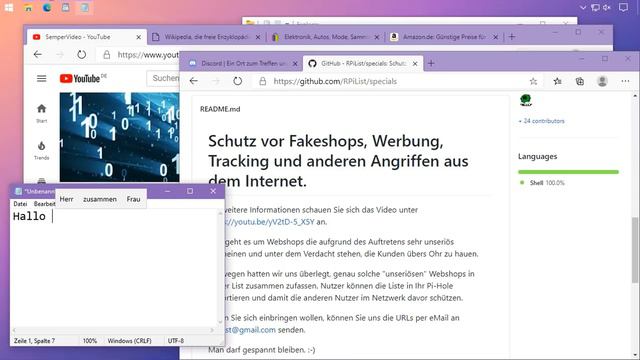The height and width of the screenshot is (360, 640).
Task: Open the Windows Start button
Action: tap(9, 7)
